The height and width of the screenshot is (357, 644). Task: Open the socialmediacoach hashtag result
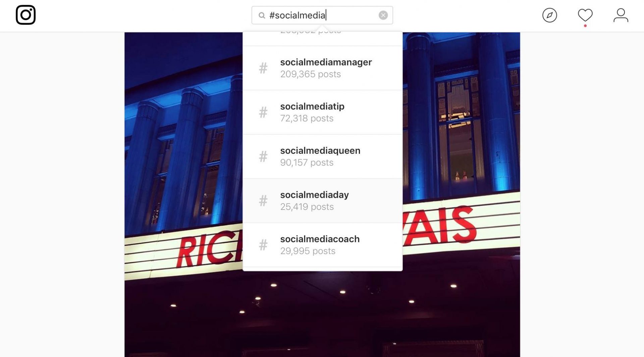322,245
